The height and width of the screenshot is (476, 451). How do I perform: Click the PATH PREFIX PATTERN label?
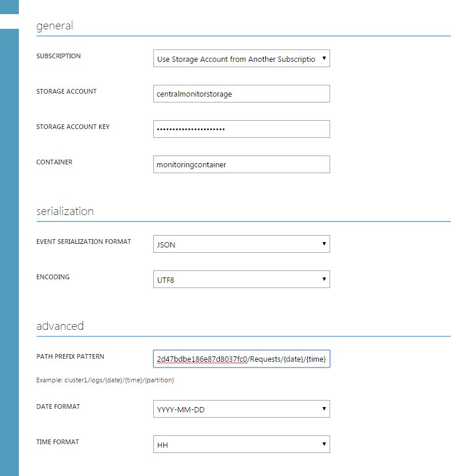pyautogui.click(x=70, y=356)
